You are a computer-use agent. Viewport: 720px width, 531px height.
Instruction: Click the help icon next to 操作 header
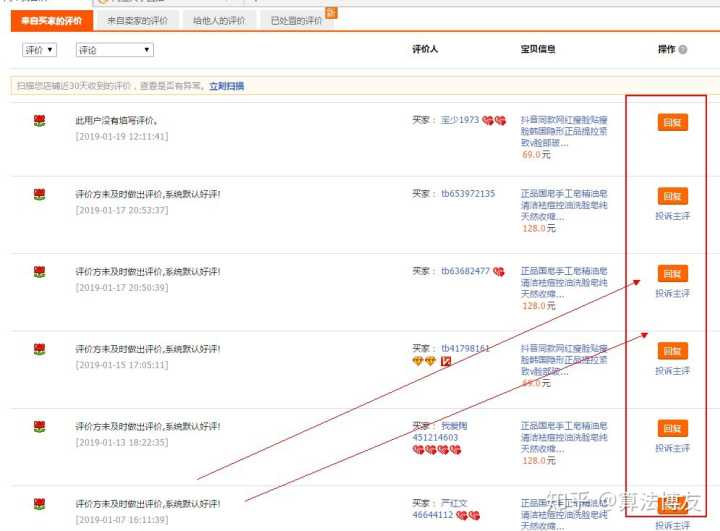(683, 49)
